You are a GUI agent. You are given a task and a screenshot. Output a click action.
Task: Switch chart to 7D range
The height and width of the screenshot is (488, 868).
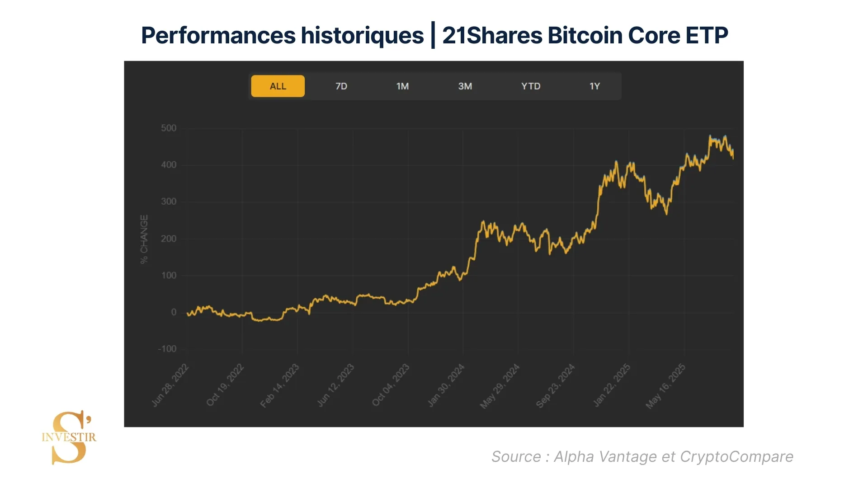(x=341, y=86)
